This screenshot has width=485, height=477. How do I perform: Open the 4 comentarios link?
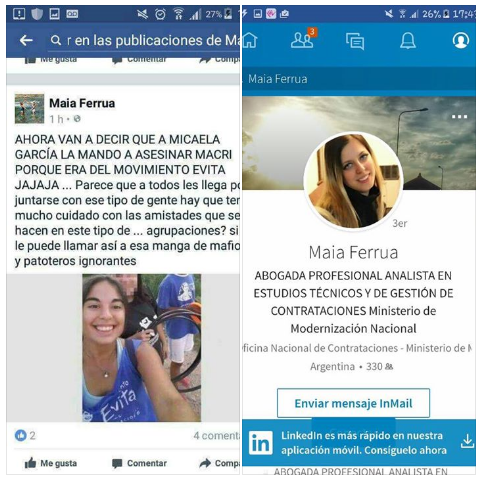tap(216, 435)
